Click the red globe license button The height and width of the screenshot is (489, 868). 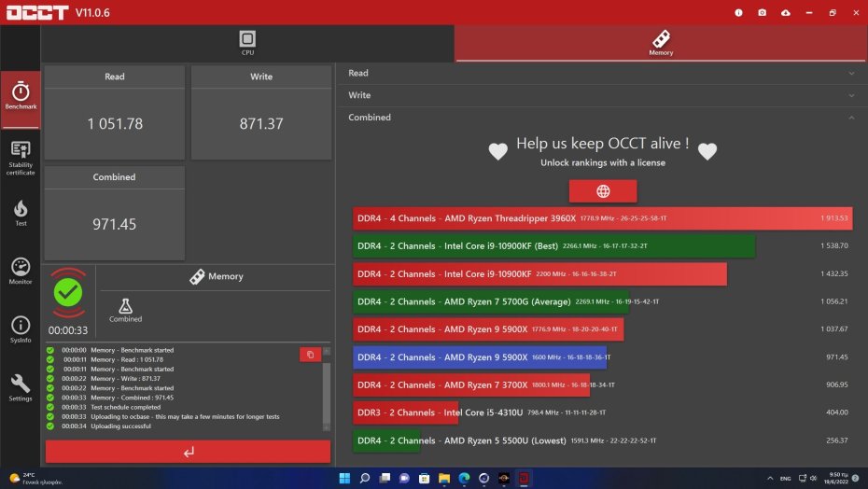[x=603, y=191]
